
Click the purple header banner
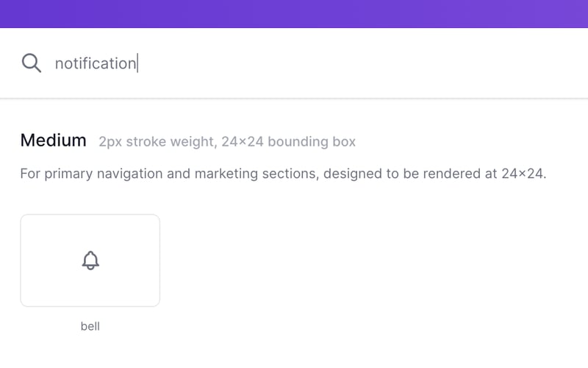pyautogui.click(x=294, y=13)
